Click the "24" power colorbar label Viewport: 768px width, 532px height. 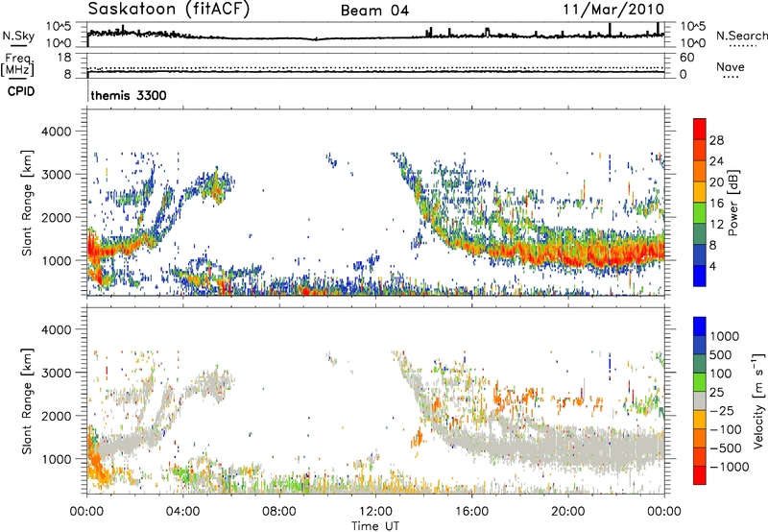716,161
